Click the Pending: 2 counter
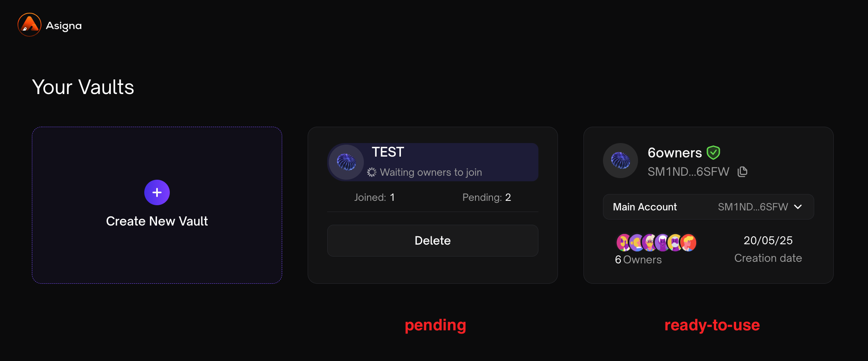The width and height of the screenshot is (868, 361). coord(486,197)
